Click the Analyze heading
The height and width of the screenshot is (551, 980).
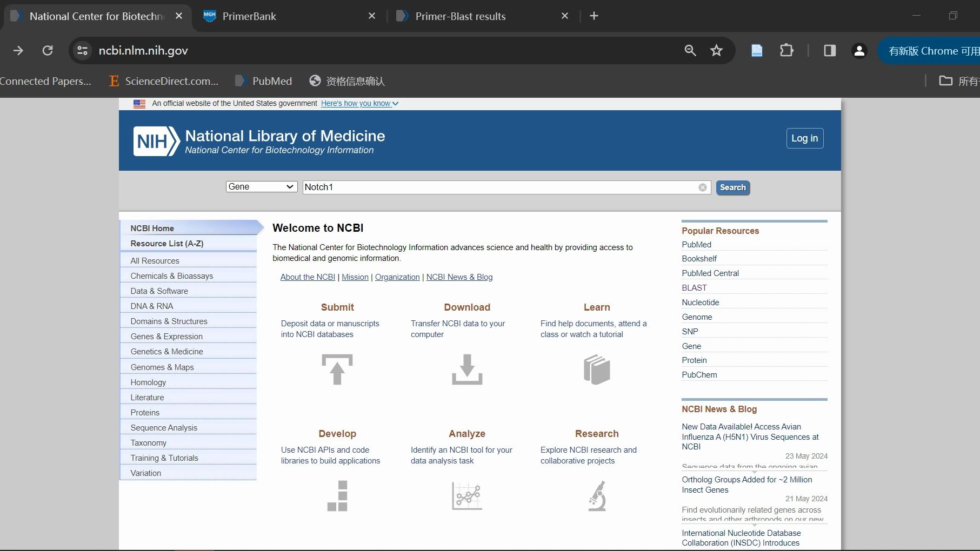(x=467, y=434)
